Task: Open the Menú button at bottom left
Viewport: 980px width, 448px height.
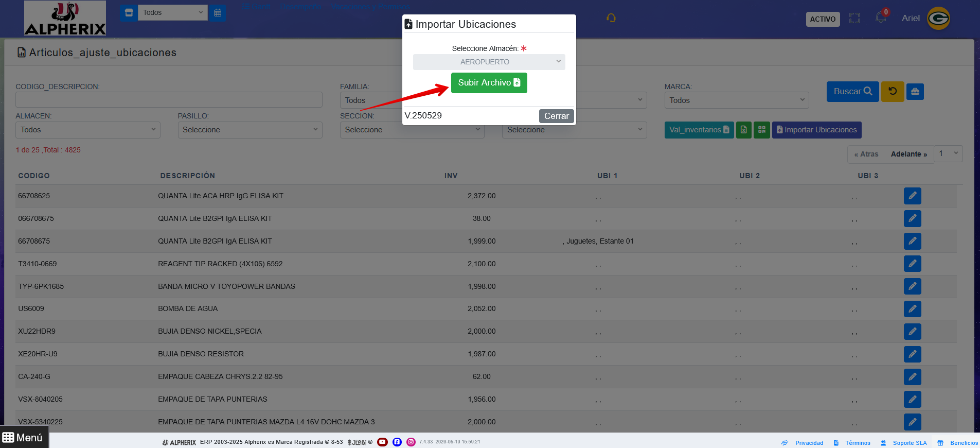Action: tap(24, 437)
